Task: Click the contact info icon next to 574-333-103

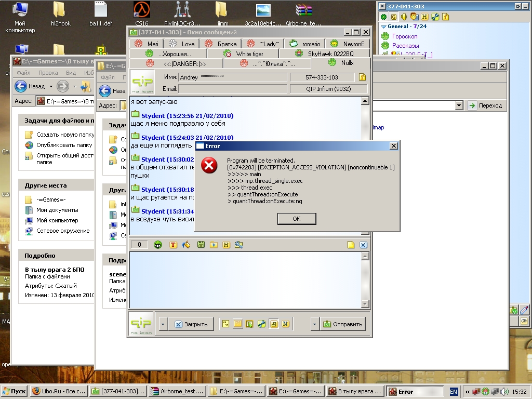Action: tap(362, 77)
